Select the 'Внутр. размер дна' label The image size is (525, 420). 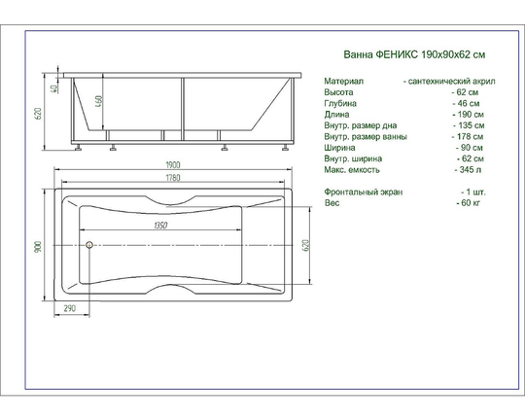361,125
